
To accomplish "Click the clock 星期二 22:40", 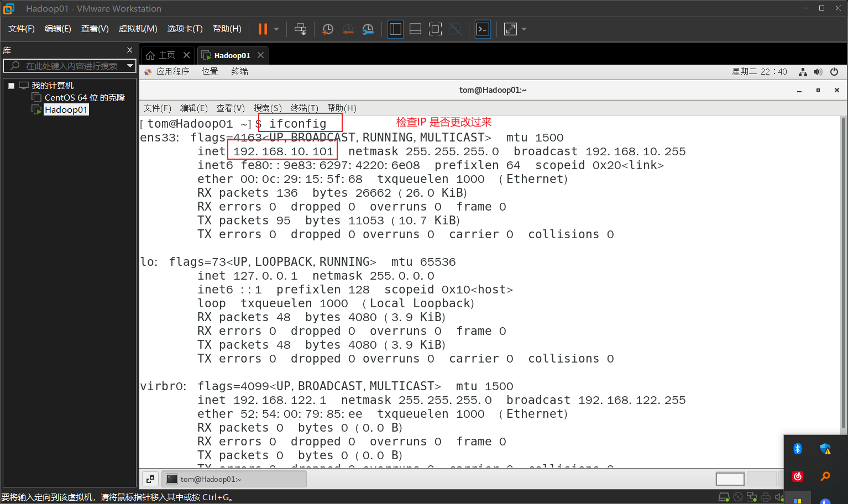I will coord(760,72).
